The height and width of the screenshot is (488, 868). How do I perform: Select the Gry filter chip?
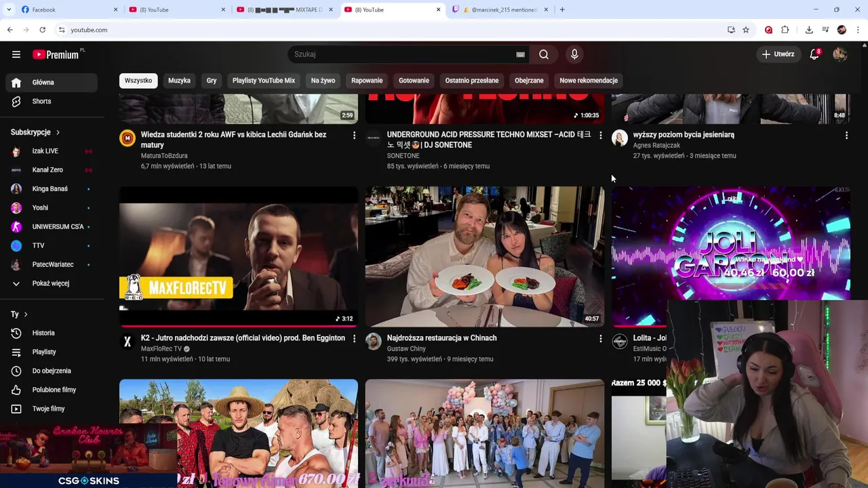(x=212, y=81)
